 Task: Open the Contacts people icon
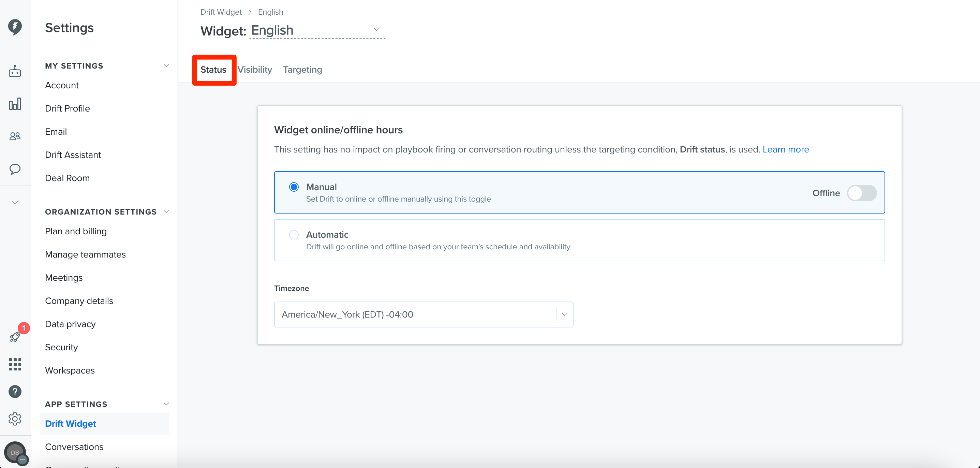pyautogui.click(x=15, y=136)
